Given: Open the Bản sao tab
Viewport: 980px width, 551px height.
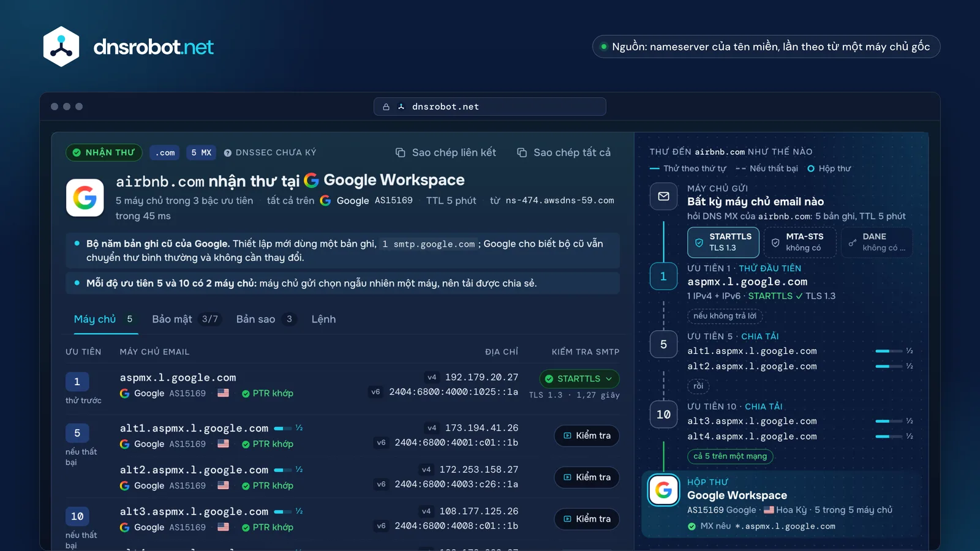Looking at the screenshot, I should pyautogui.click(x=266, y=319).
